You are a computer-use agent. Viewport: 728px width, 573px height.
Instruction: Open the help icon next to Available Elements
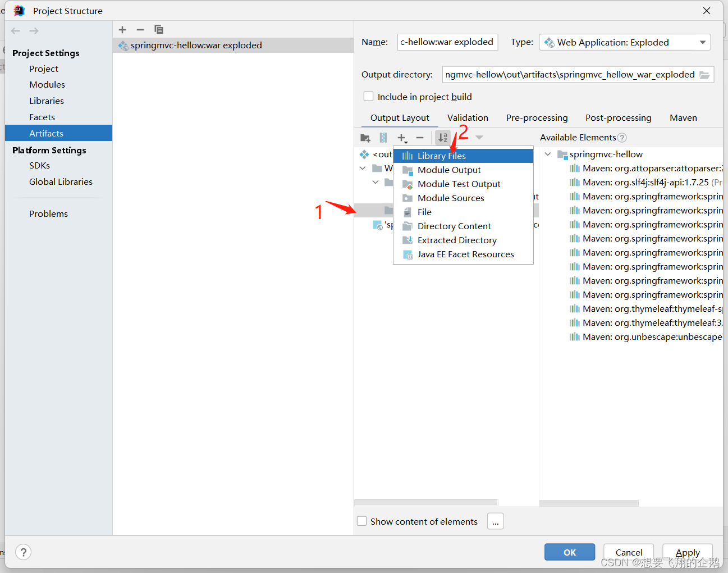622,138
